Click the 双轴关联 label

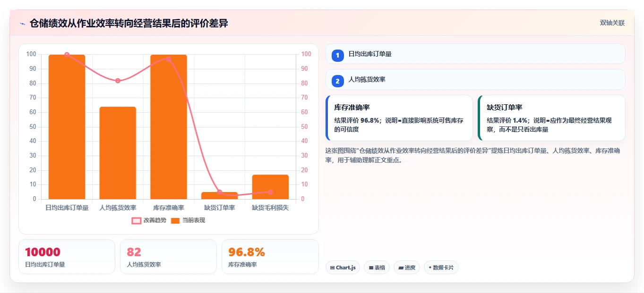pyautogui.click(x=612, y=23)
